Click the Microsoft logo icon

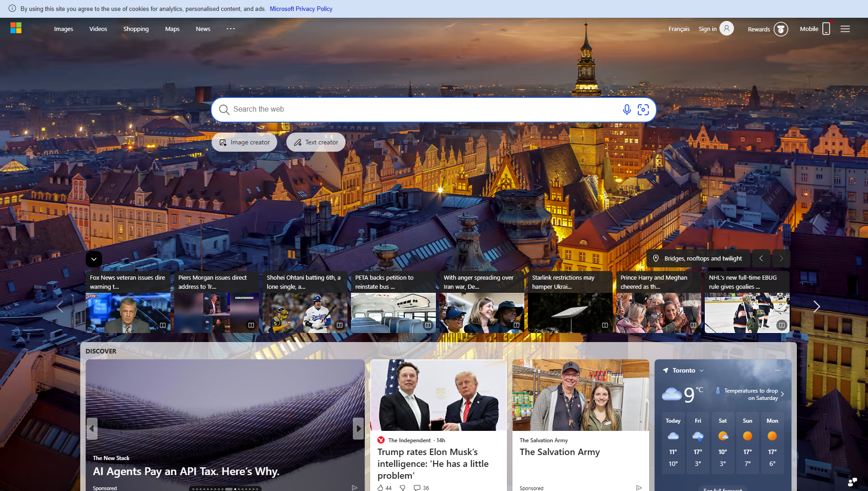pyautogui.click(x=16, y=28)
